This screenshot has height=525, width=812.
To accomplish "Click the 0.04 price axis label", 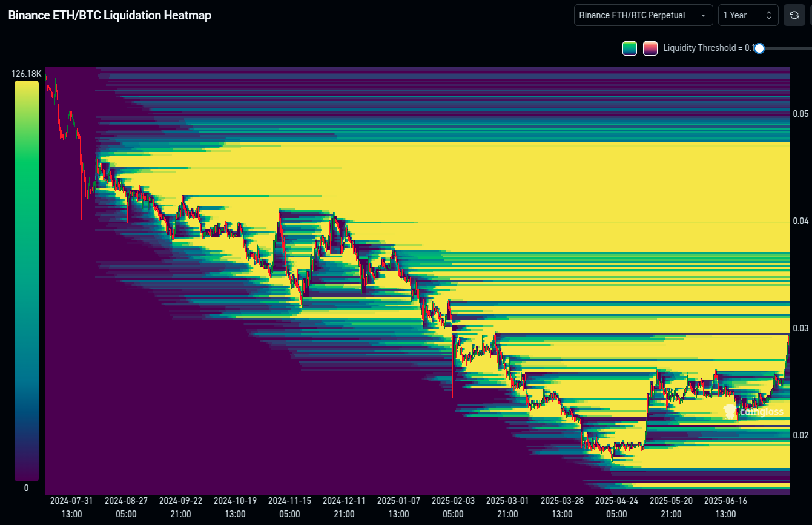I will click(800, 221).
